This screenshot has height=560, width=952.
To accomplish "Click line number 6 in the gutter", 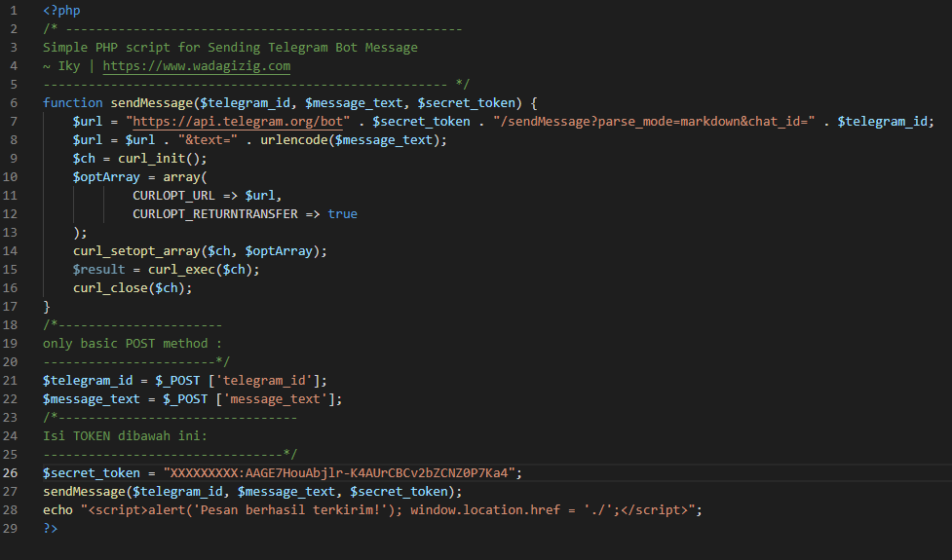I will click(x=14, y=102).
